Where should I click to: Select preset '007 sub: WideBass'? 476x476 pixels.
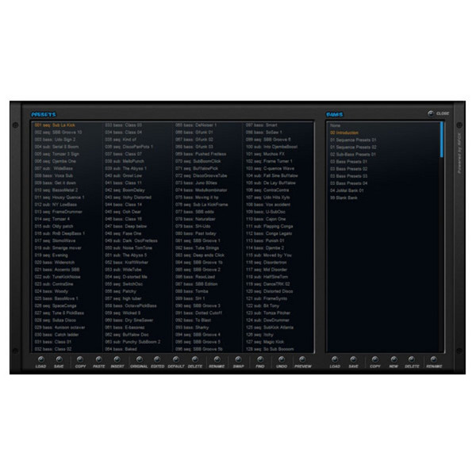(53, 168)
